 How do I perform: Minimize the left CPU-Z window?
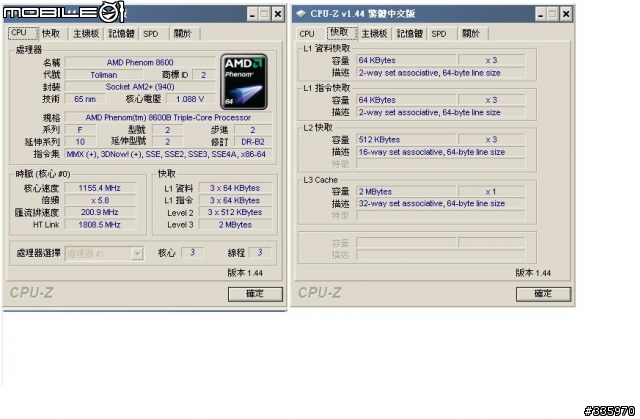click(252, 14)
